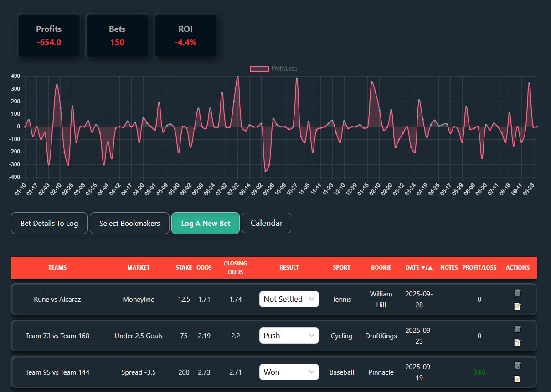Select the ROI summary card
Screen dimensions: 551x392
tap(185, 36)
